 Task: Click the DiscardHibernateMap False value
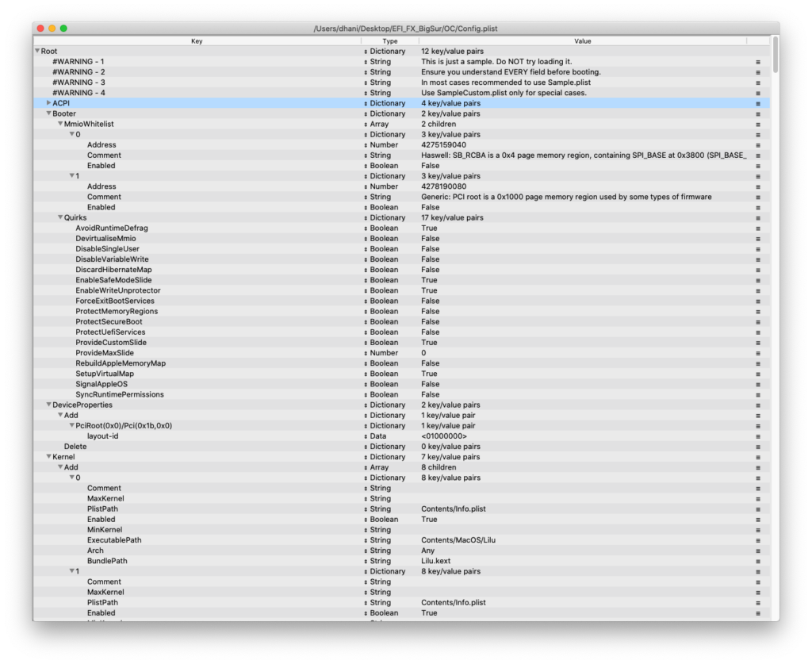coord(431,270)
